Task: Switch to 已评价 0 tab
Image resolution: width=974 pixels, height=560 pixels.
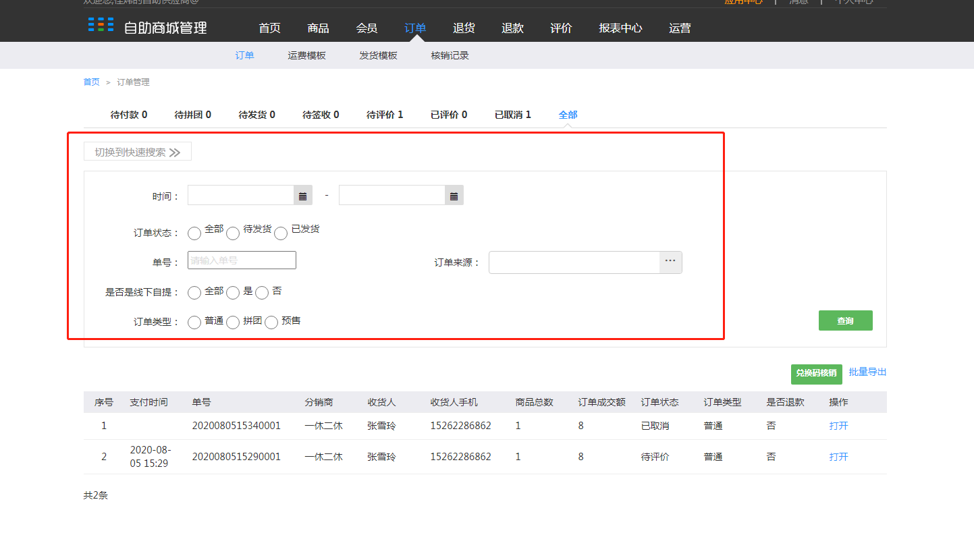Action: point(449,115)
